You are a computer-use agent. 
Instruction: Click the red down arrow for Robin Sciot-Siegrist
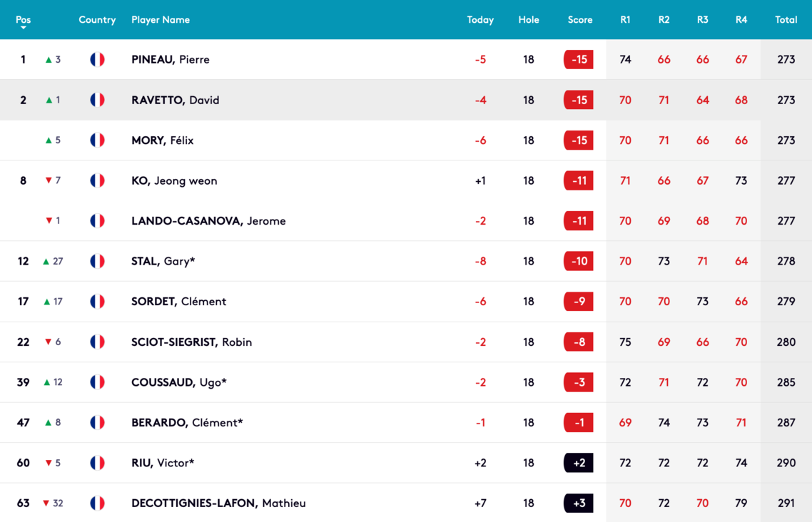48,342
